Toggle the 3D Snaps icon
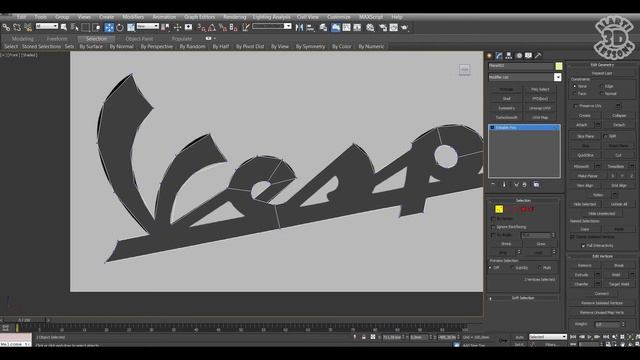The image size is (640, 360). coord(201,27)
